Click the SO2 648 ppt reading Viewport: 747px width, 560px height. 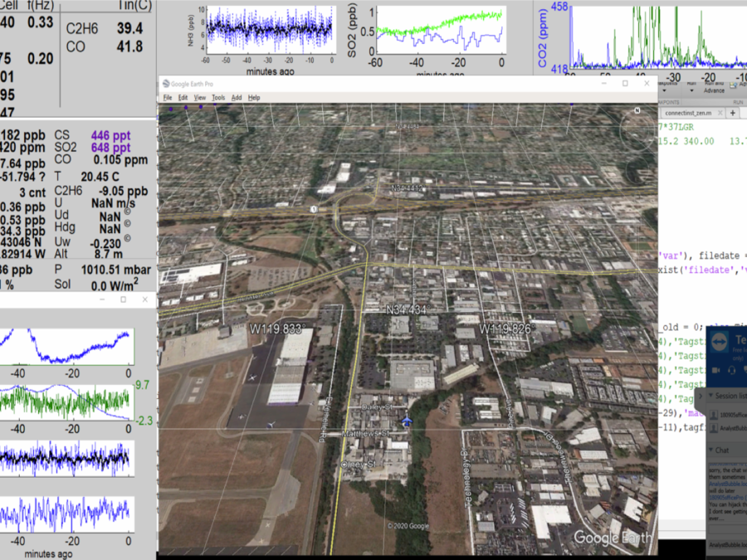pyautogui.click(x=110, y=148)
